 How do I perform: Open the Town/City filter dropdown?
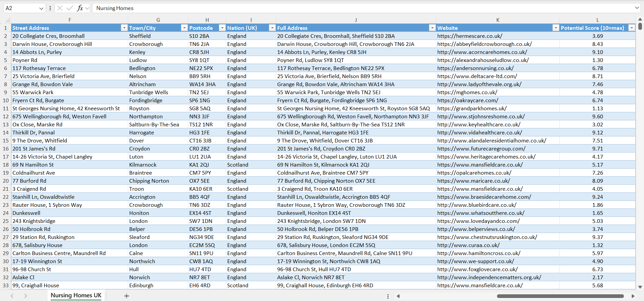click(x=184, y=28)
